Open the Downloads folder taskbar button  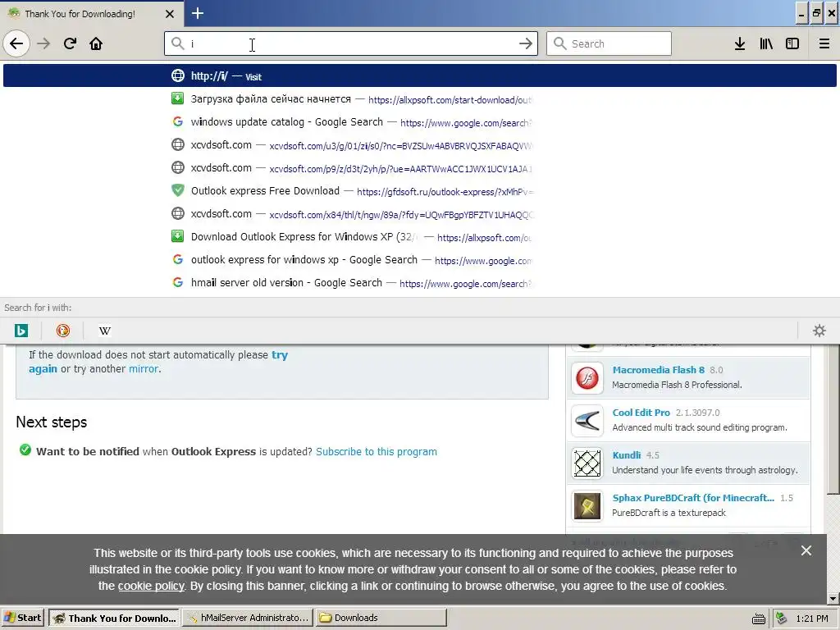381,618
